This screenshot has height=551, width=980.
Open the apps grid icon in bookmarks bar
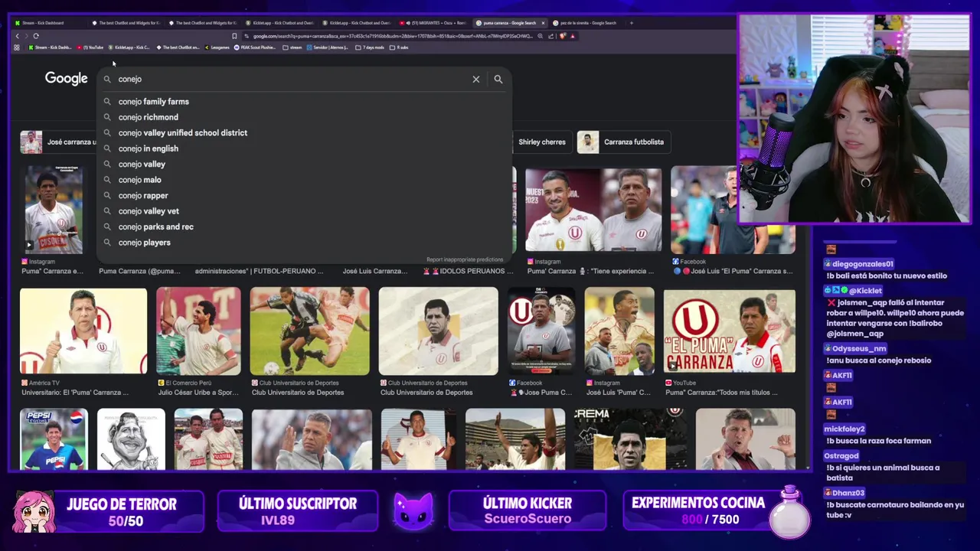(x=17, y=47)
